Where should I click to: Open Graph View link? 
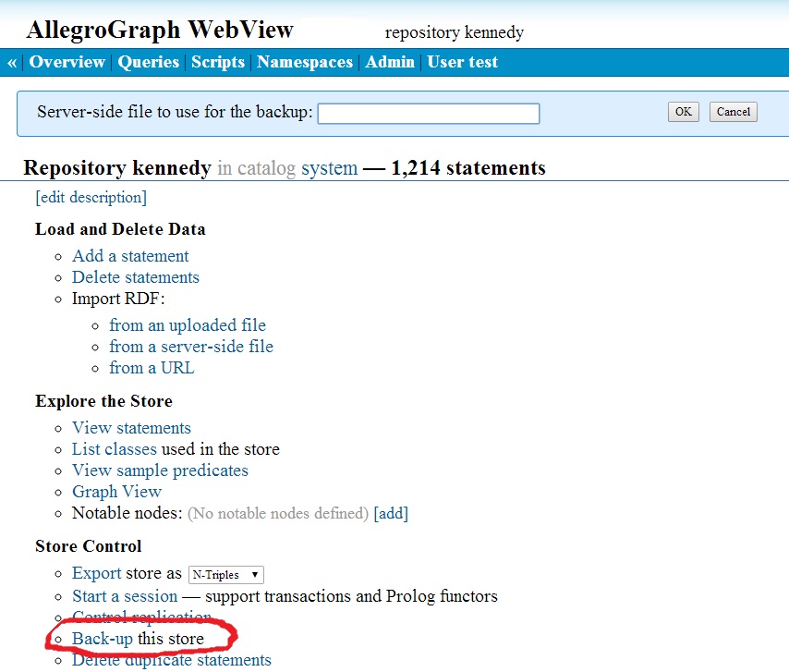(x=116, y=492)
